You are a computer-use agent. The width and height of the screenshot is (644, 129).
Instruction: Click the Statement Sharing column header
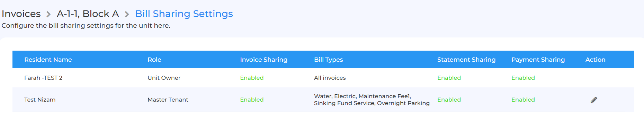click(466, 60)
